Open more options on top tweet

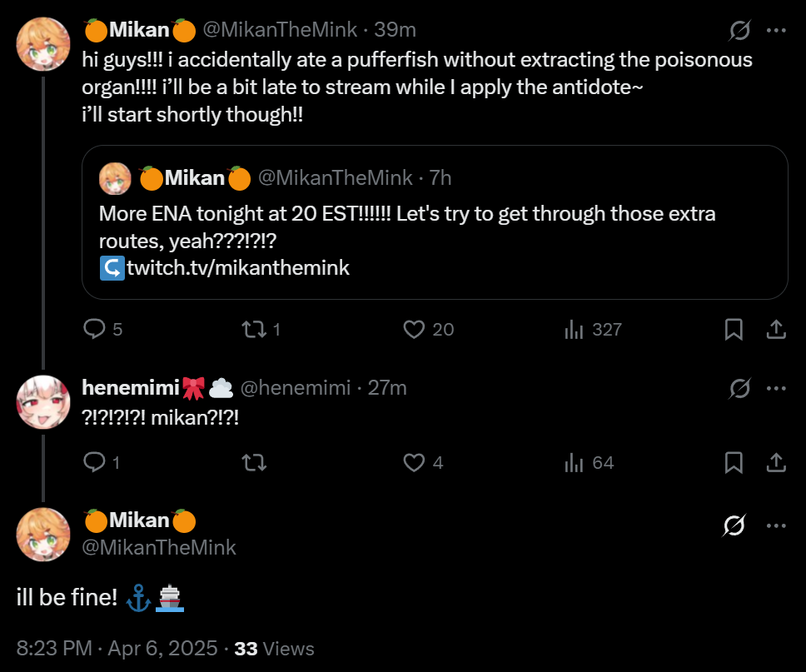776,31
